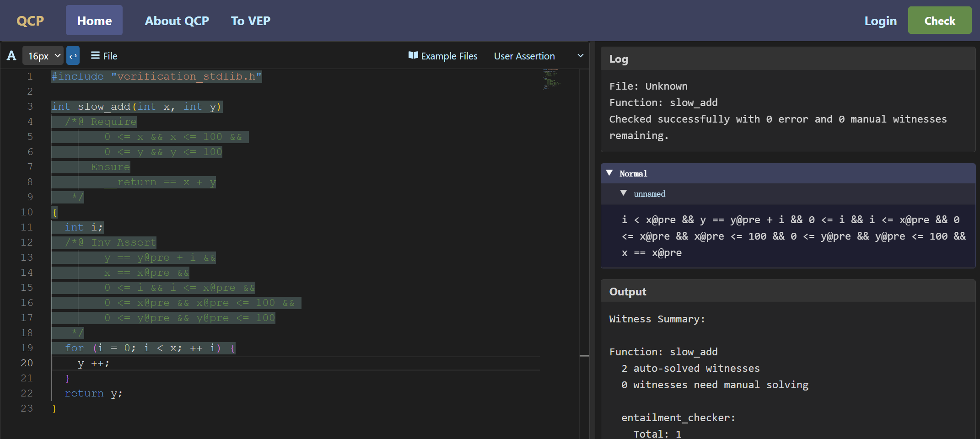Collapse the Normal section triangle
The width and height of the screenshot is (980, 439).
pyautogui.click(x=609, y=173)
